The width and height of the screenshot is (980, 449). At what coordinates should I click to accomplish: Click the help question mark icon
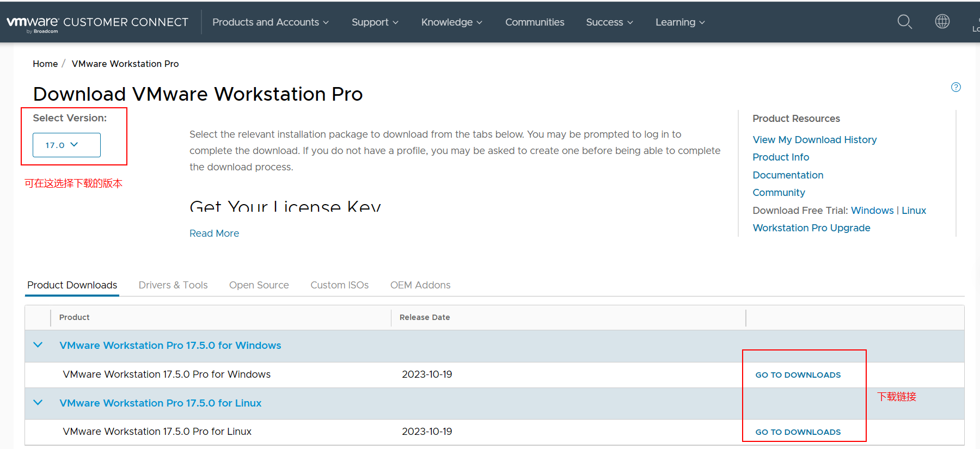(956, 87)
